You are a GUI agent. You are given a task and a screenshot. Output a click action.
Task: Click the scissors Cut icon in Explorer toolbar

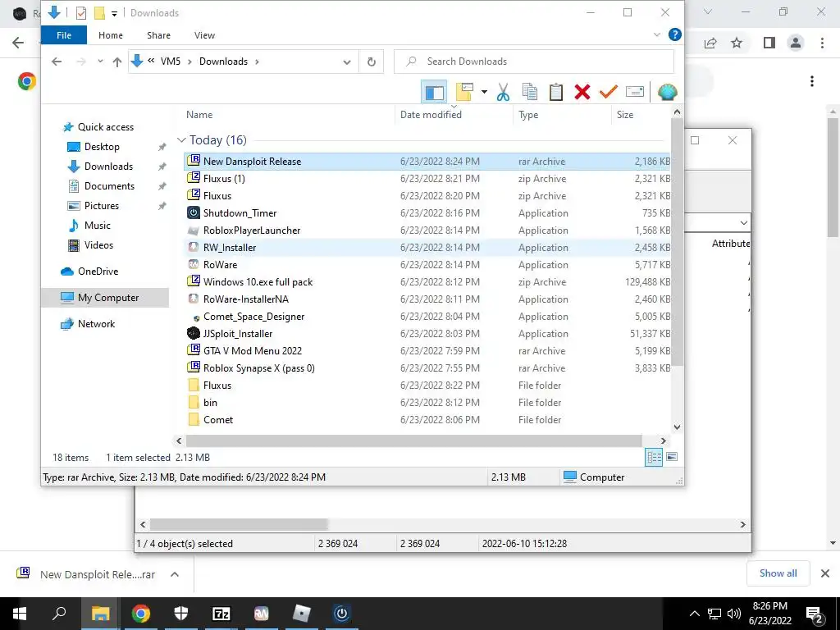point(503,92)
